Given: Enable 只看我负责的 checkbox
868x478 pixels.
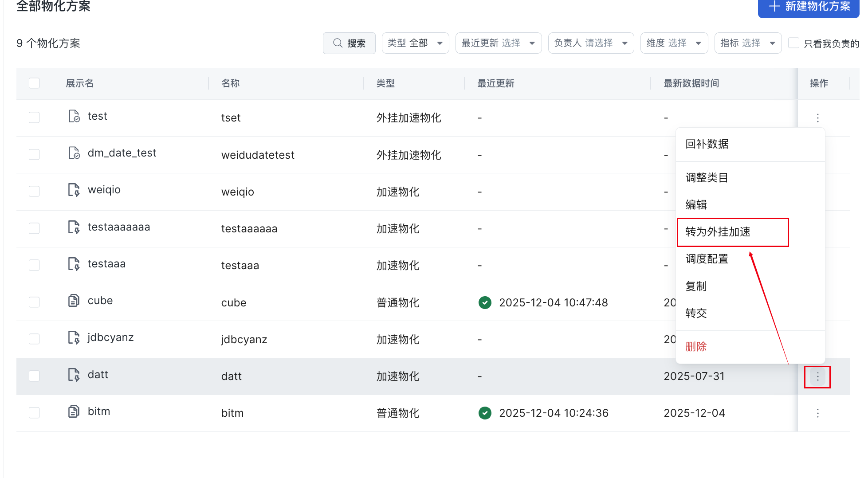Looking at the screenshot, I should pos(793,43).
